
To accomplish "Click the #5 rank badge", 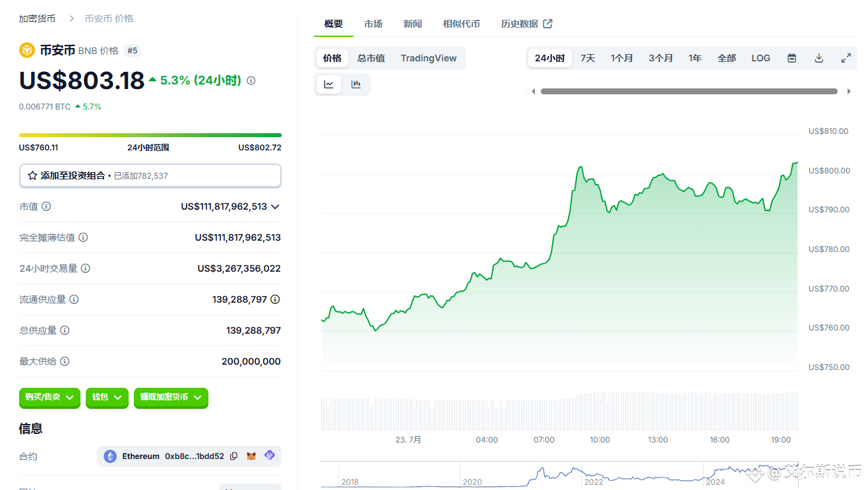I will point(132,51).
